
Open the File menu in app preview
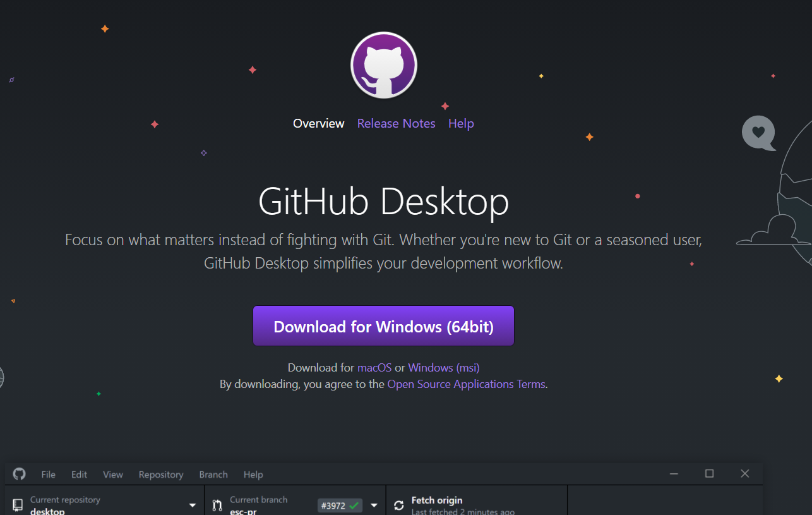(x=49, y=475)
